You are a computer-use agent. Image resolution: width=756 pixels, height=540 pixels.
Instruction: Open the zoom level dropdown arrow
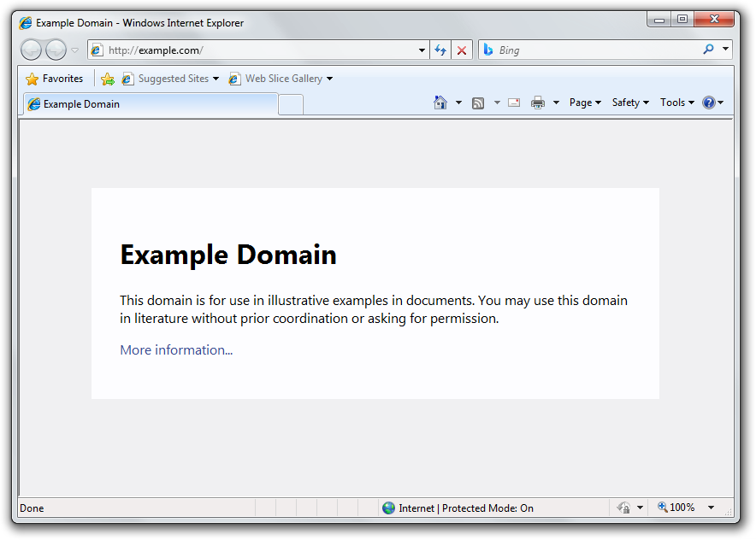711,508
